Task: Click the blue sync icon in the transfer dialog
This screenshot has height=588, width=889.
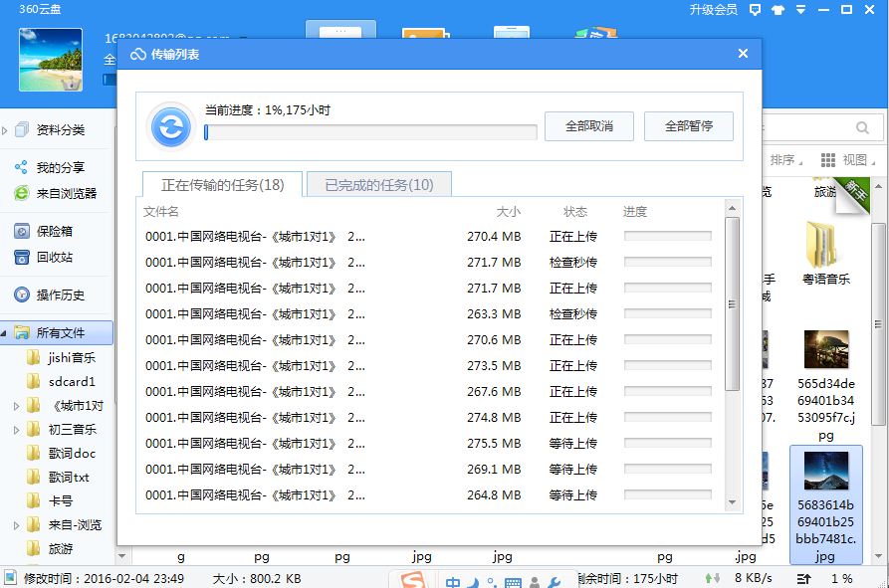Action: (x=169, y=124)
